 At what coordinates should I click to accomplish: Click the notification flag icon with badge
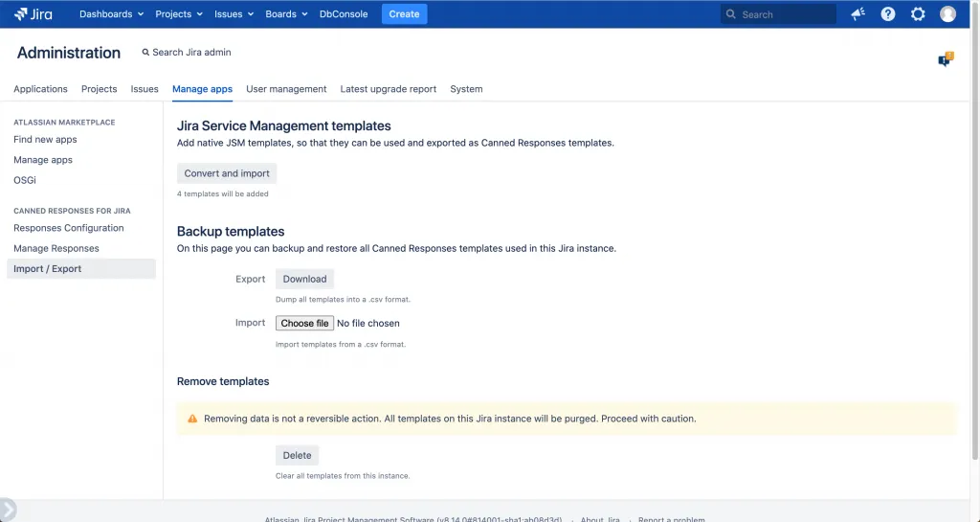(946, 59)
